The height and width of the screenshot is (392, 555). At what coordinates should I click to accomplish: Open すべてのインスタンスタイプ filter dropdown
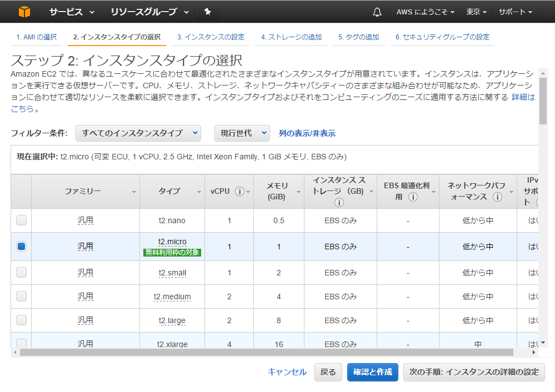[x=138, y=133]
